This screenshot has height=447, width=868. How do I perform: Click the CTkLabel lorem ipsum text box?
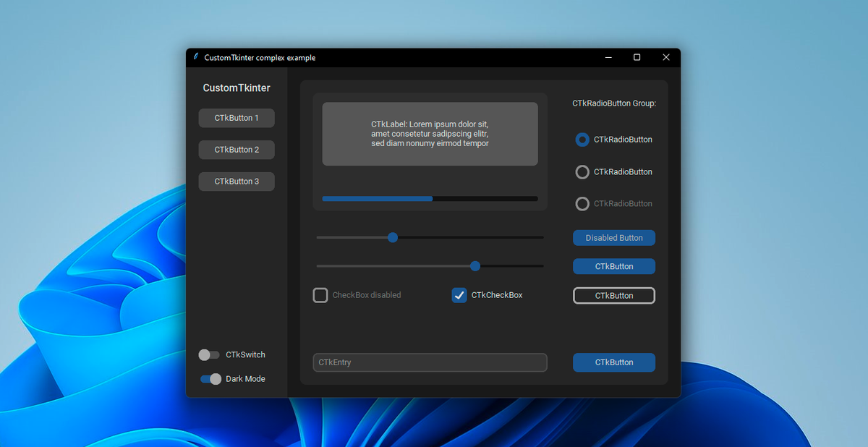(x=430, y=134)
